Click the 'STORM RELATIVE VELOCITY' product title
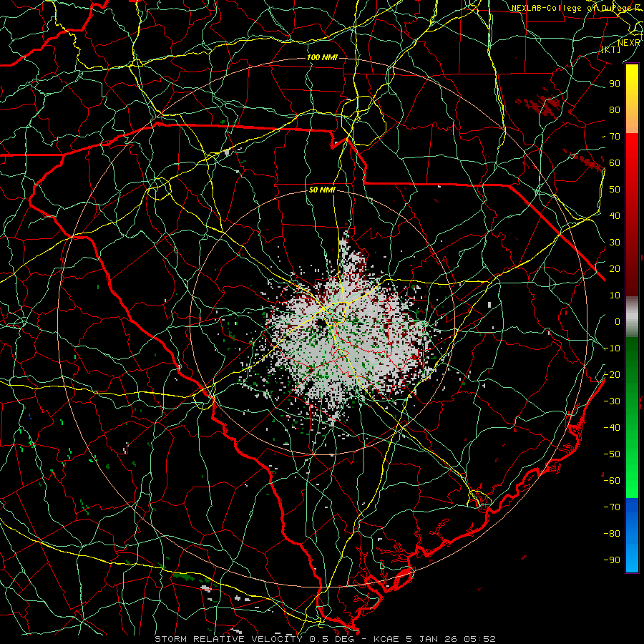The image size is (644, 644). pos(228,639)
